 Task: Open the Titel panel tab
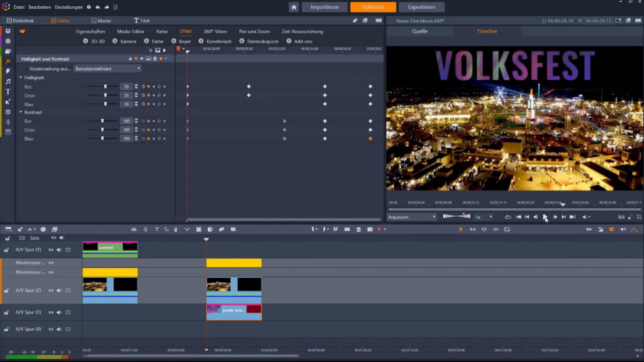[142, 21]
